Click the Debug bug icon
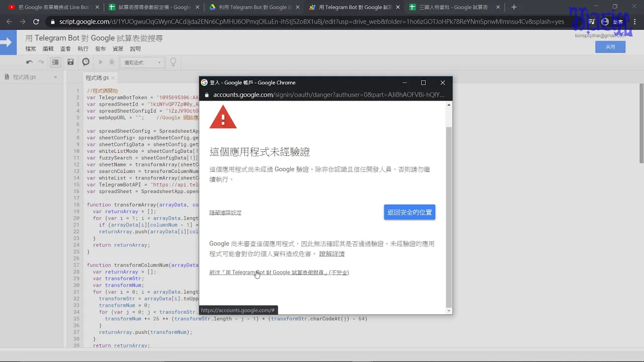This screenshot has width=644, height=362. coord(112,62)
